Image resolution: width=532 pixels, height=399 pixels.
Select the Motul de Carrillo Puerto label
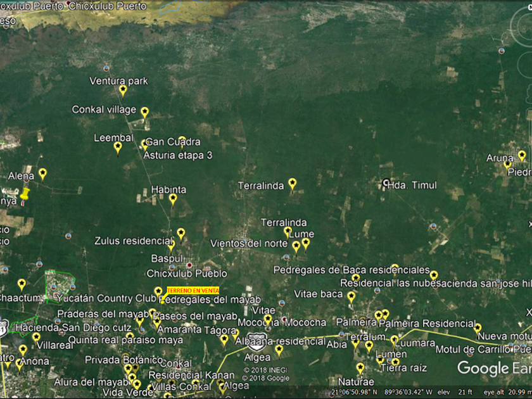(x=484, y=350)
